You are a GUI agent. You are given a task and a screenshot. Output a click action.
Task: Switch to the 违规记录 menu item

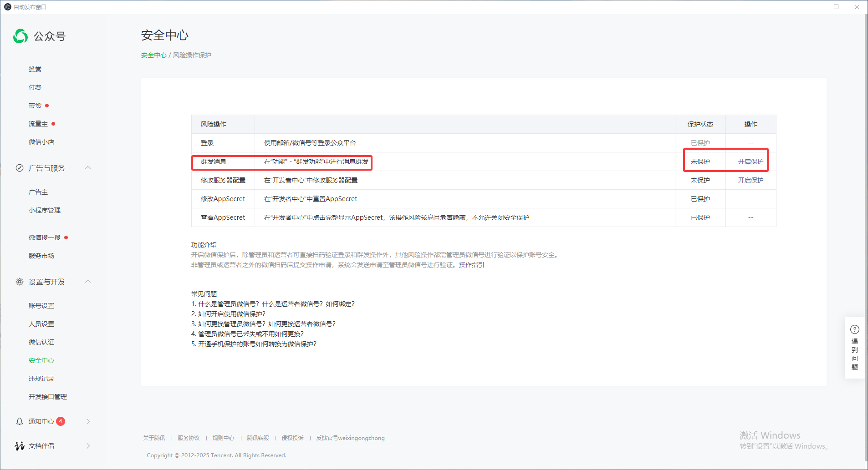point(41,378)
